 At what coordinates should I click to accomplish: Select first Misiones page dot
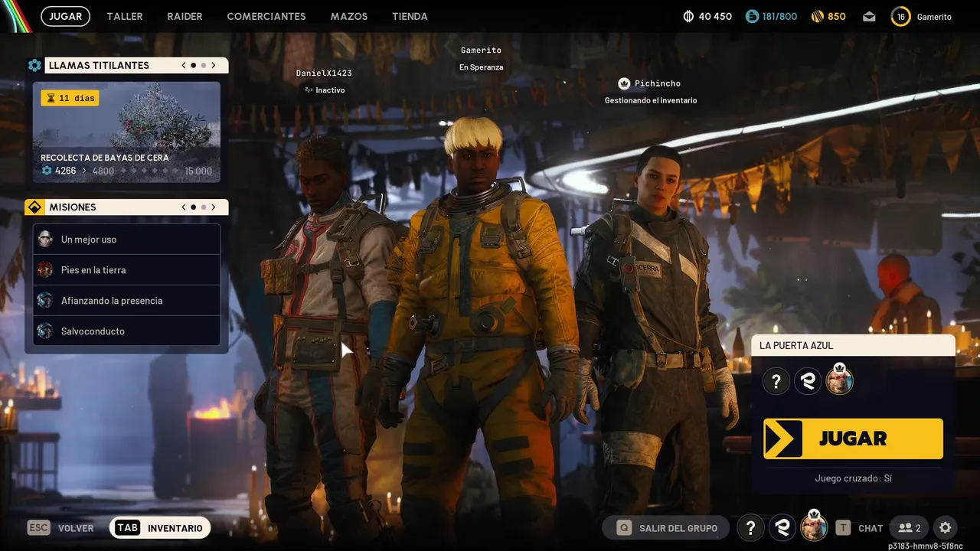pos(193,207)
